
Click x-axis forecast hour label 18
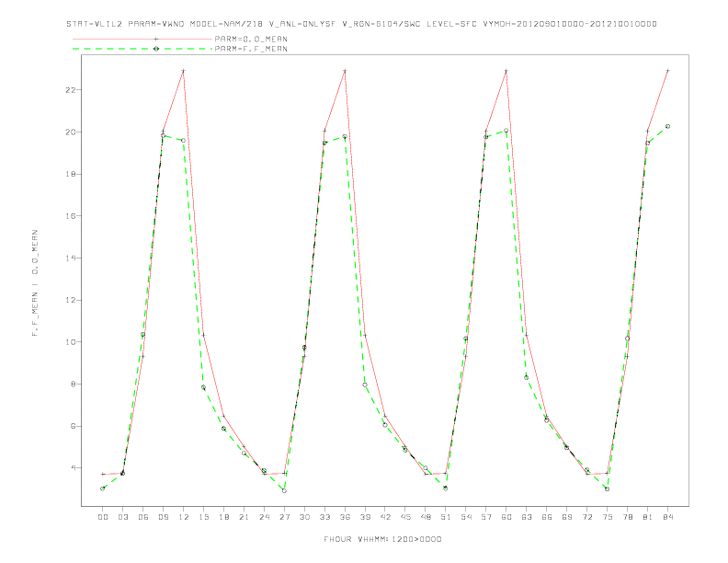click(x=223, y=517)
